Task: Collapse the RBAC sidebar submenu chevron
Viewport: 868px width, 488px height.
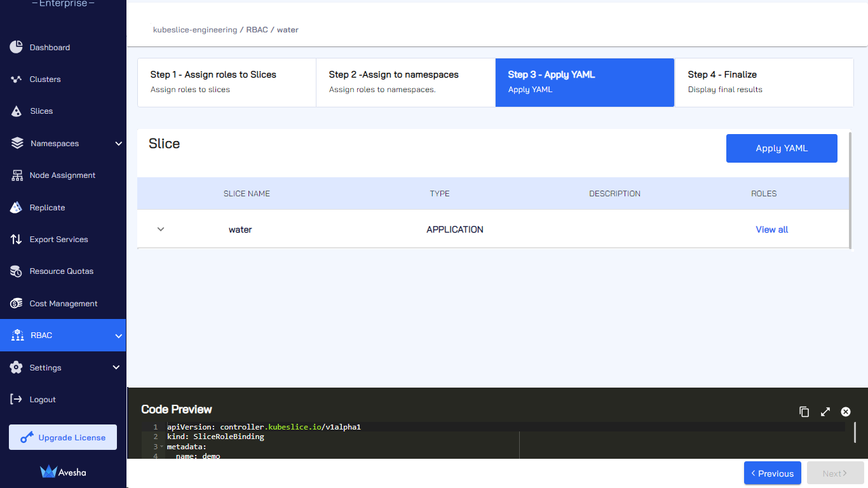Action: [x=118, y=335]
